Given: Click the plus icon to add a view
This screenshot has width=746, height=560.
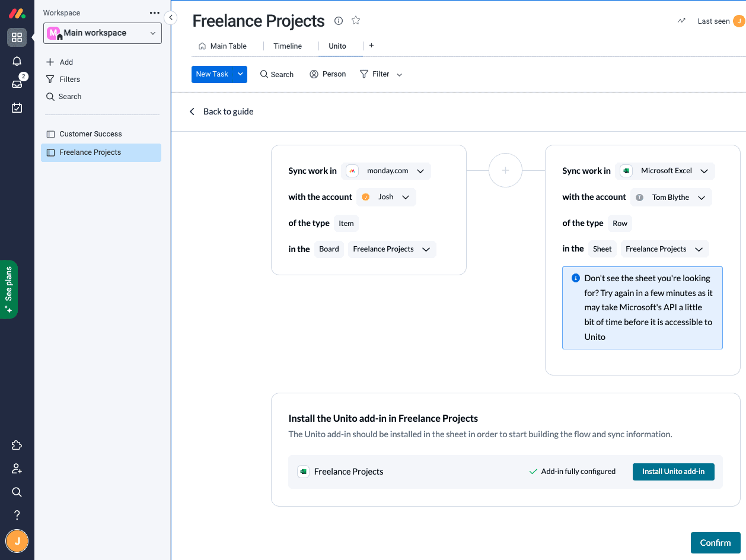Looking at the screenshot, I should click(371, 45).
